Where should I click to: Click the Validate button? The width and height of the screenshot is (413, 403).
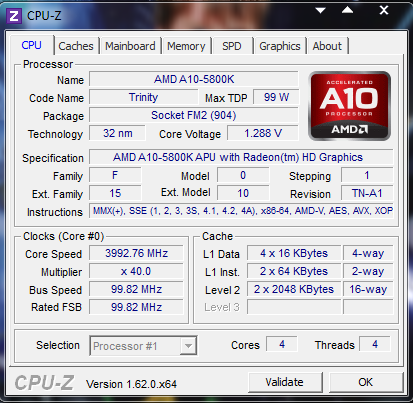coord(285,382)
